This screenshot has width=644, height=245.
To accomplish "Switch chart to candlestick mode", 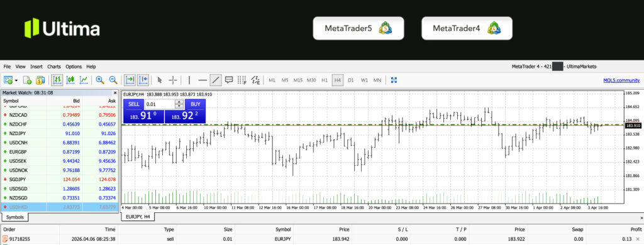I will (70, 80).
